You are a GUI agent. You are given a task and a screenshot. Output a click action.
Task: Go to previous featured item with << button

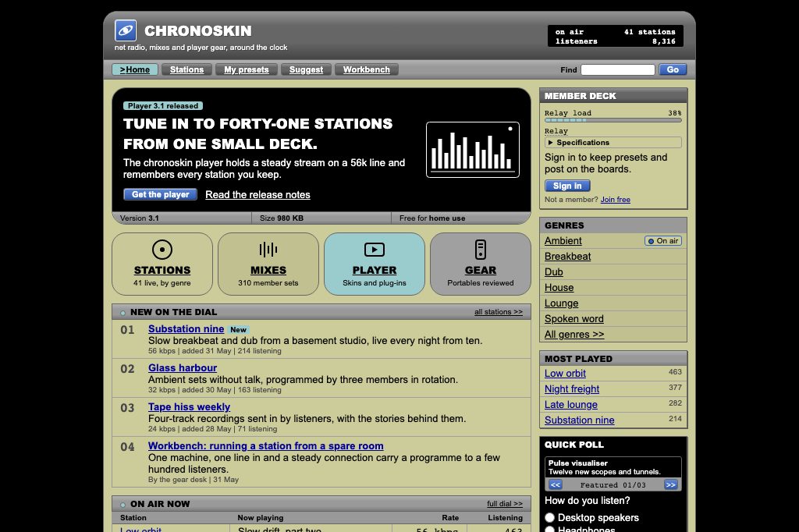coord(556,484)
